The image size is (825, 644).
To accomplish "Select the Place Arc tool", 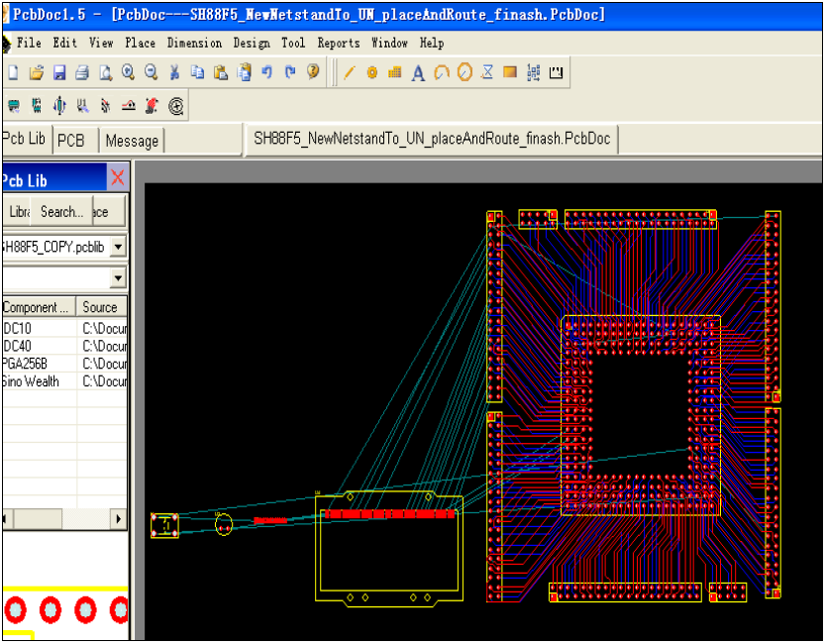I will [442, 72].
